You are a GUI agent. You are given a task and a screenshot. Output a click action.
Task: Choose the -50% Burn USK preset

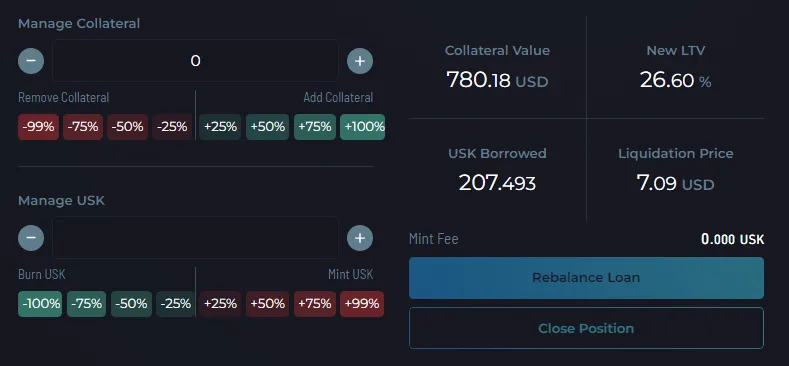[x=131, y=304]
